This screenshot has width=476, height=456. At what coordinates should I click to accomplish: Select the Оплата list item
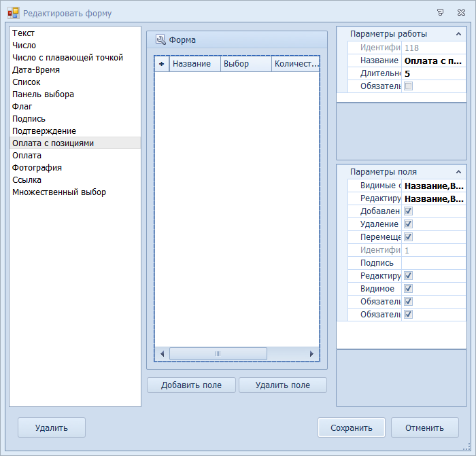[x=75, y=156]
